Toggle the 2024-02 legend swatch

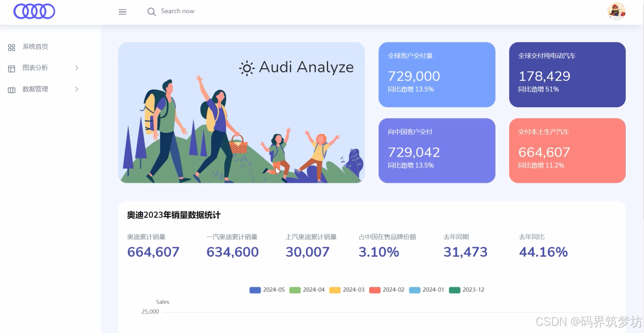coord(375,290)
